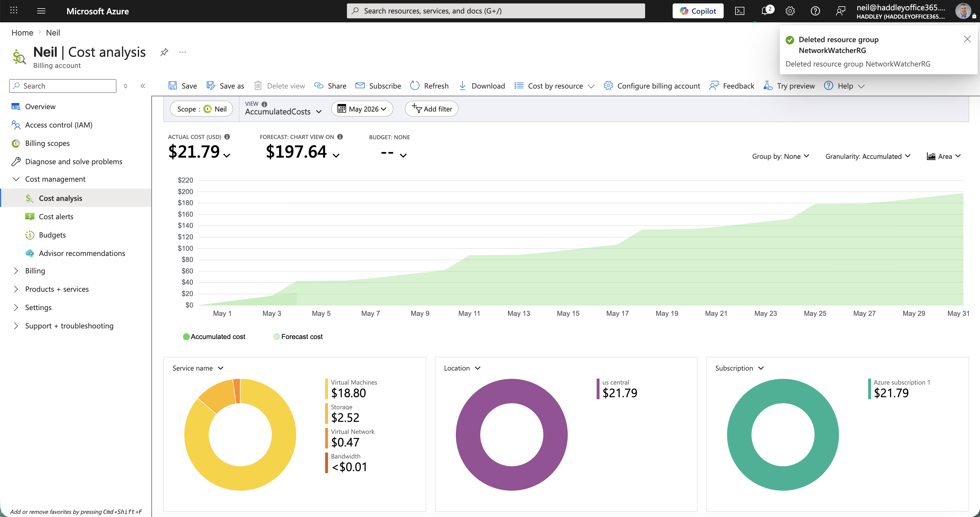Click Try preview
The height and width of the screenshot is (517, 980).
coord(789,86)
